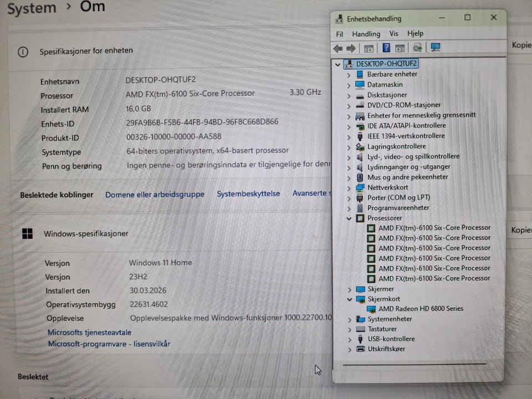Expand Lyd-, video- og spillkontrollere
Viewport: 532px width, 399px height.
click(349, 157)
